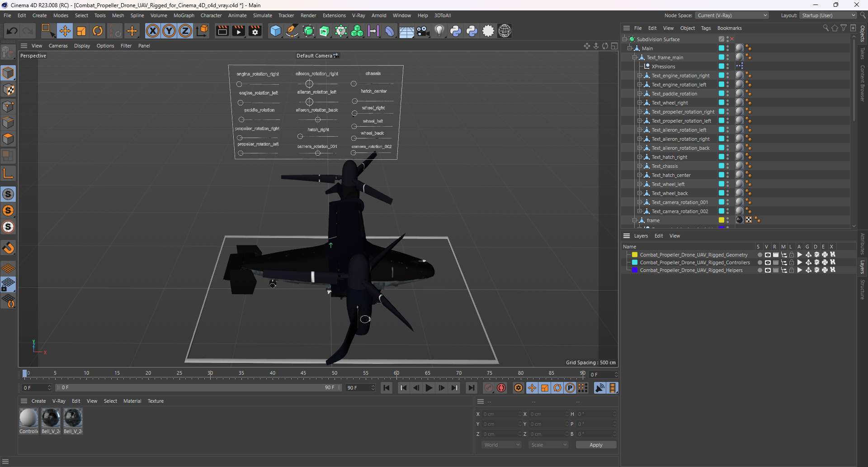Image resolution: width=868 pixels, height=467 pixels.
Task: Click the Light bulb icon
Action: pos(439,31)
